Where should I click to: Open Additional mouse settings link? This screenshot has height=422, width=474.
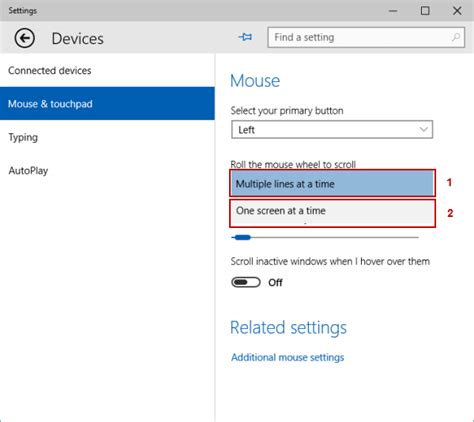pyautogui.click(x=288, y=357)
